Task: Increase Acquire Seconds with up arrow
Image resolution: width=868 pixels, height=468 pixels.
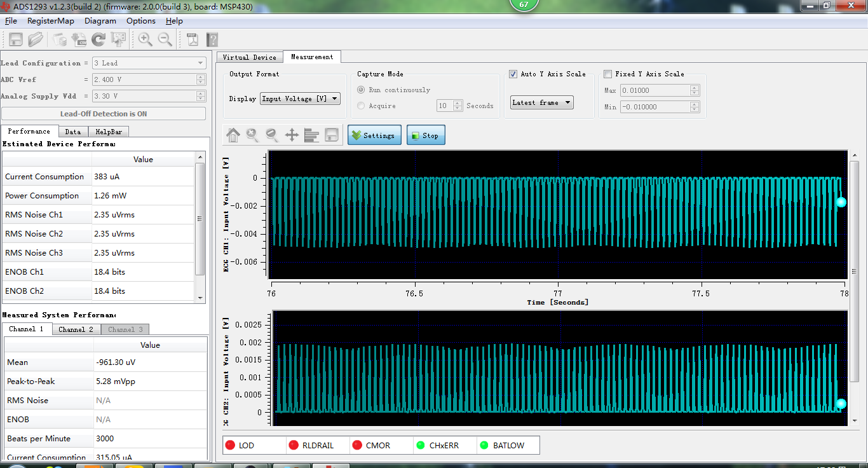Action: 458,103
